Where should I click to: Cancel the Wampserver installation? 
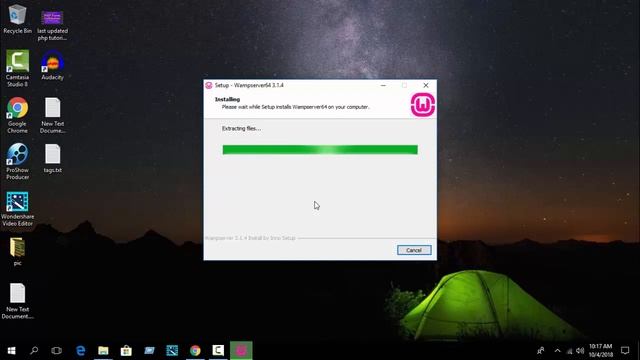(x=414, y=250)
